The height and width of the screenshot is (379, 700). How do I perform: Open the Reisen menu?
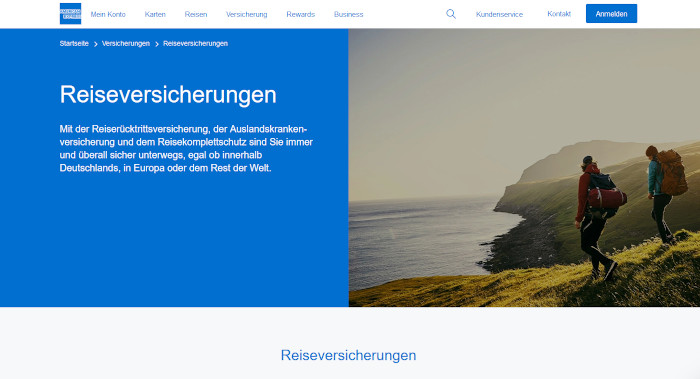point(196,14)
